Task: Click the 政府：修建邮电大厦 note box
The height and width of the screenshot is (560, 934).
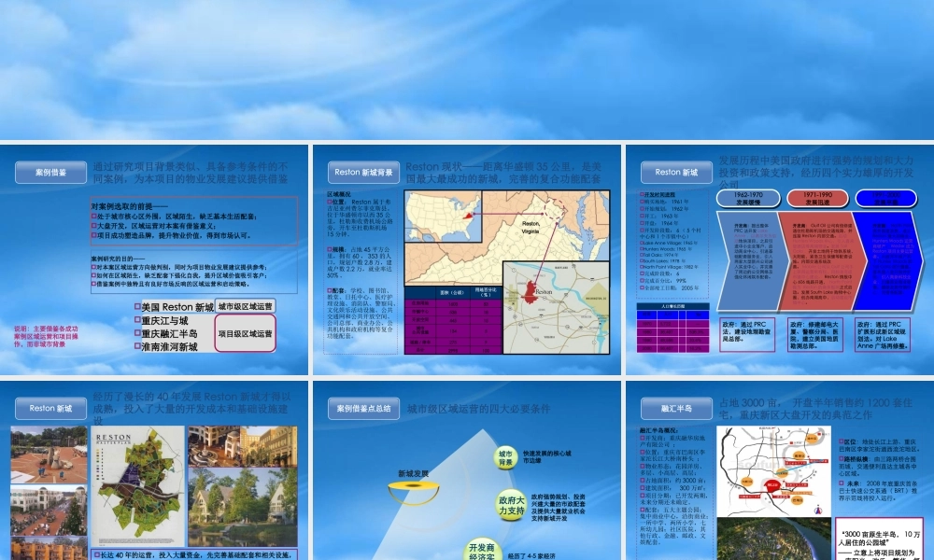Action: (x=814, y=334)
